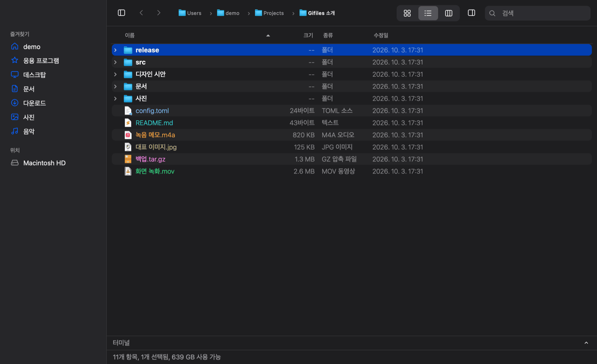
Task: Open demo folder in the path bar
Action: click(x=228, y=13)
